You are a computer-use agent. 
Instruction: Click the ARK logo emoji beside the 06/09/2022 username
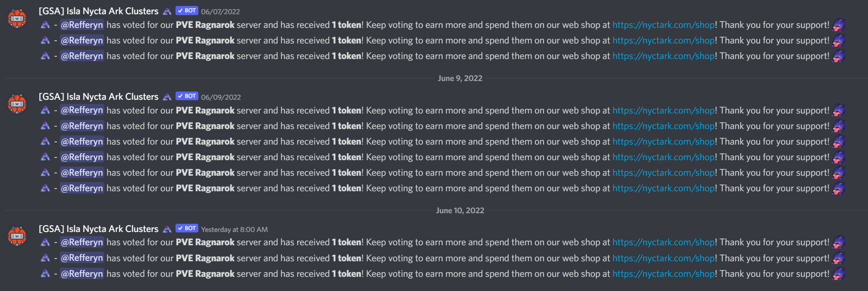[167, 97]
